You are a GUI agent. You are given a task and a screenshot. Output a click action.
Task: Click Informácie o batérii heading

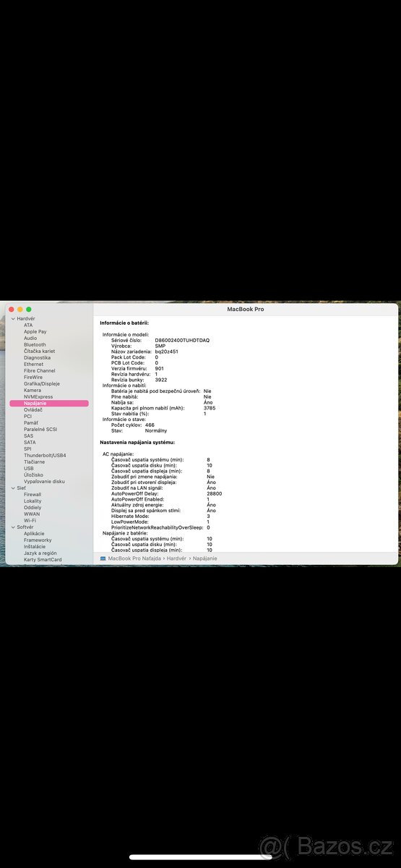(124, 322)
